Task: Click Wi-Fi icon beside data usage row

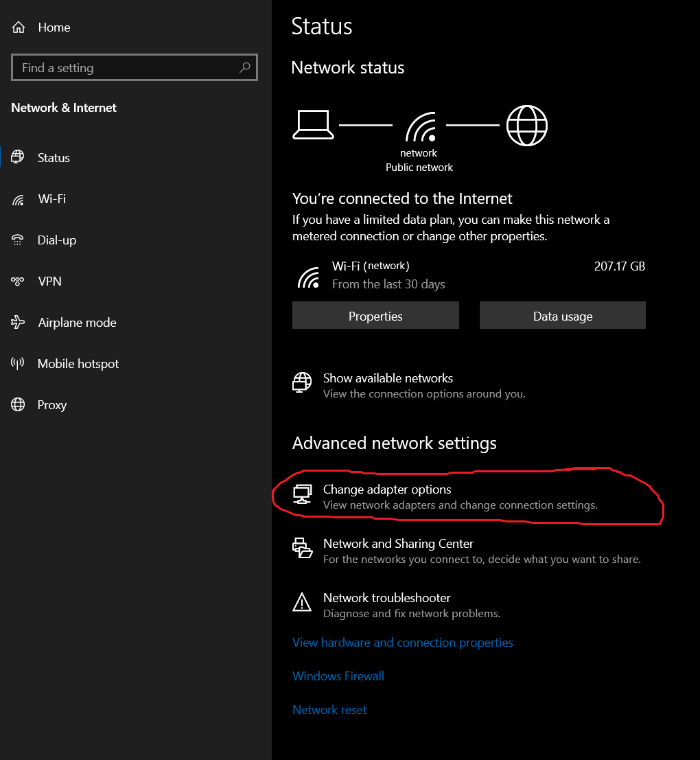Action: 309,277
